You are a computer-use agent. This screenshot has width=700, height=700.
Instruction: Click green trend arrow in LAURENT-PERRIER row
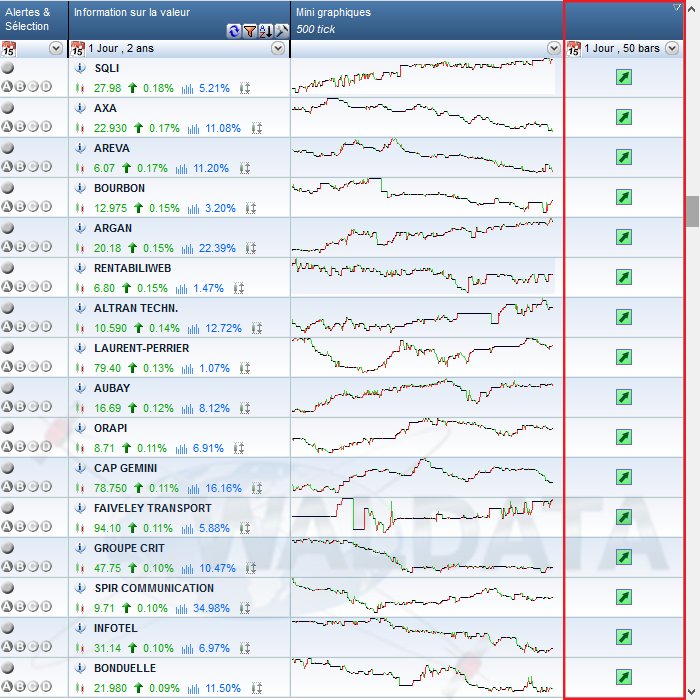(x=624, y=357)
